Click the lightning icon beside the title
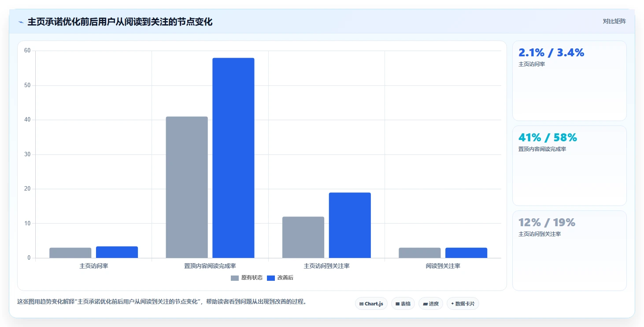Image resolution: width=644 pixels, height=327 pixels. click(21, 22)
